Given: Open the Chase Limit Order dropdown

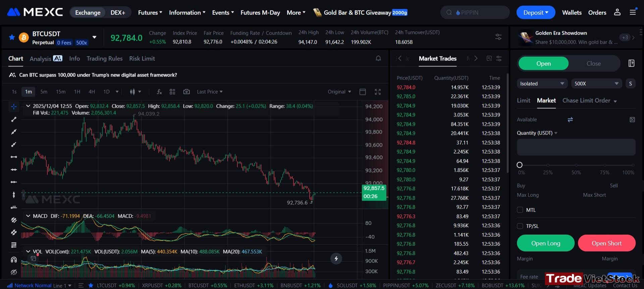Looking at the screenshot, I should coord(590,101).
